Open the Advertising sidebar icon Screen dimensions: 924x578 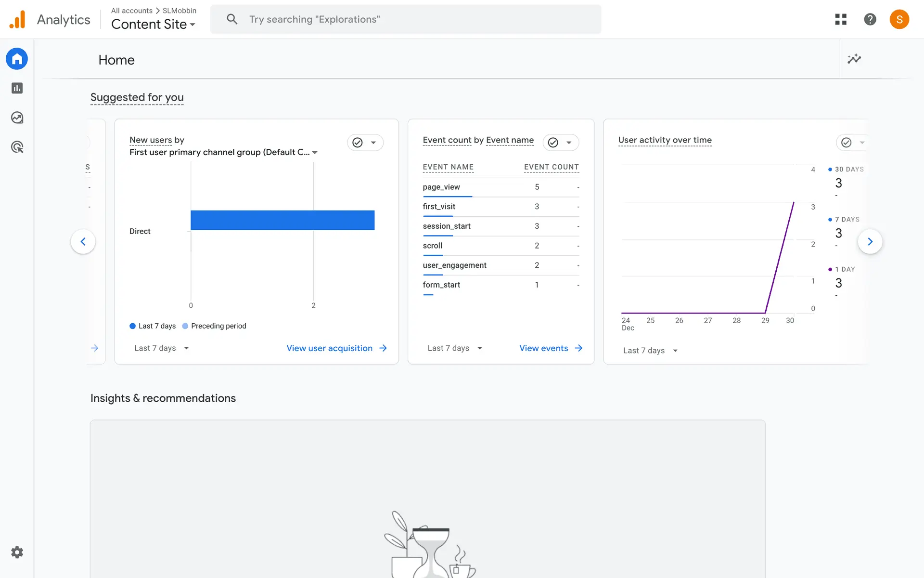(17, 147)
